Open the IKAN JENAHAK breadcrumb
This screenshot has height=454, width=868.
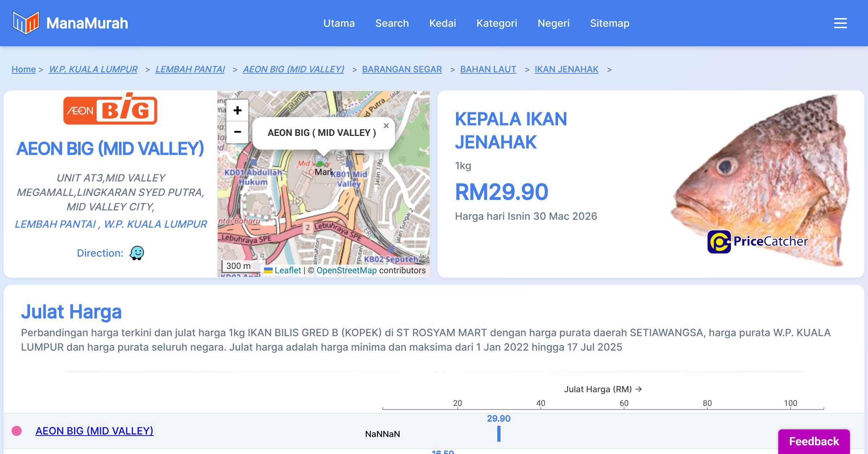[566, 69]
